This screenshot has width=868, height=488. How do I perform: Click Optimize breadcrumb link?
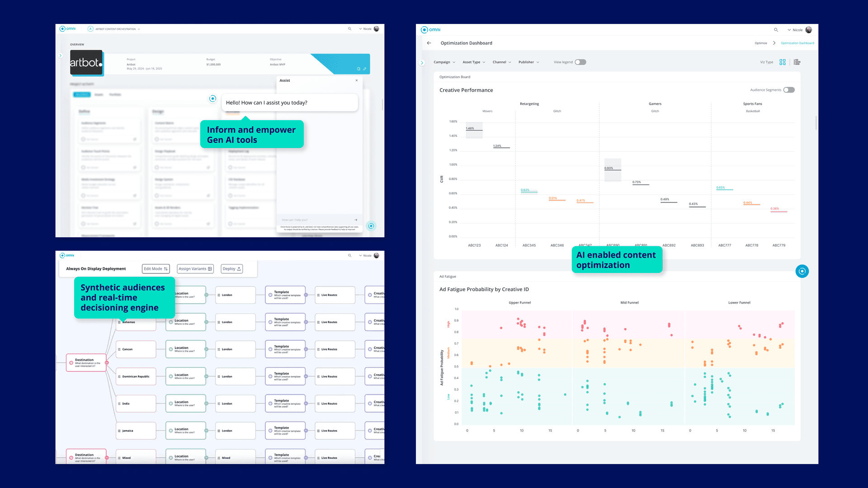coord(761,43)
